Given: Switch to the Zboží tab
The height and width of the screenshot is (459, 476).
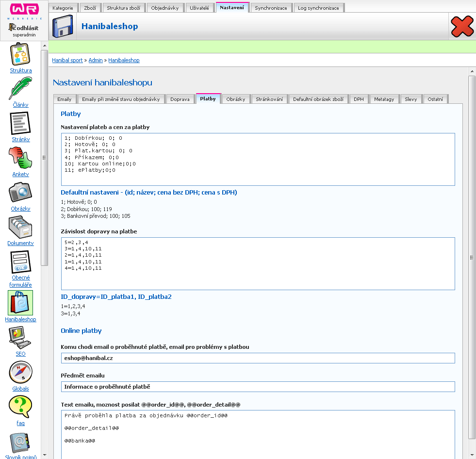Looking at the screenshot, I should 90,8.
